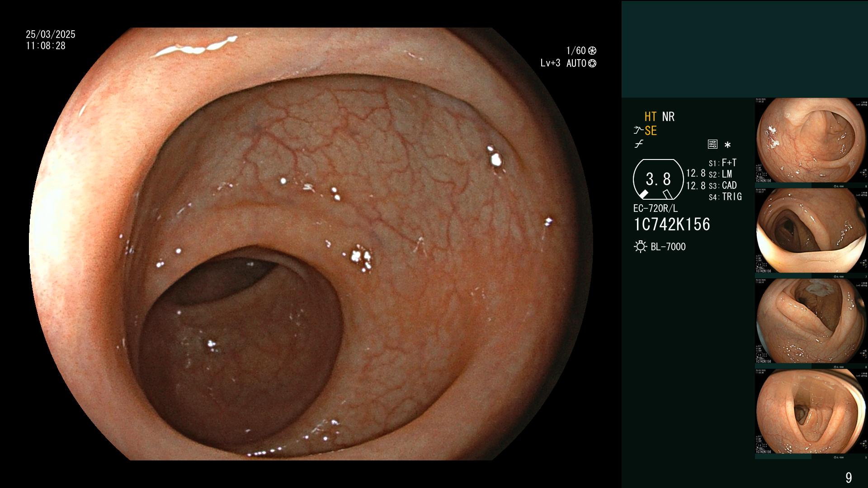
Task: Click the Lv+3 brightness level
Action: tap(550, 63)
